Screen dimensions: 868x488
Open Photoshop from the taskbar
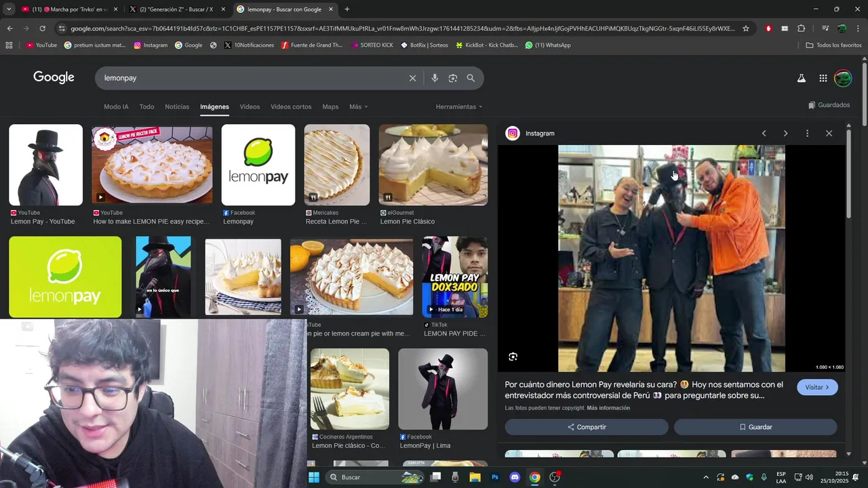tap(495, 477)
